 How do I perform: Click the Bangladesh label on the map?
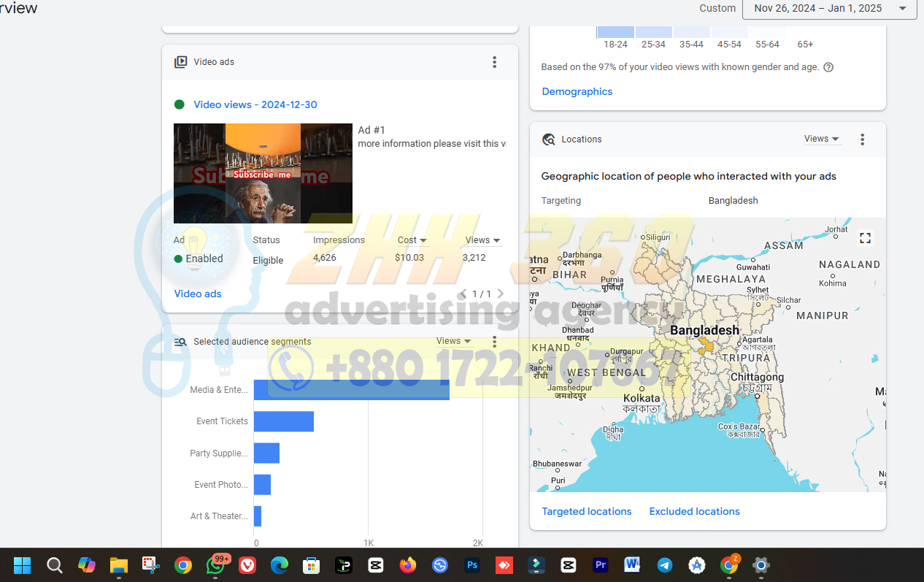pyautogui.click(x=705, y=331)
